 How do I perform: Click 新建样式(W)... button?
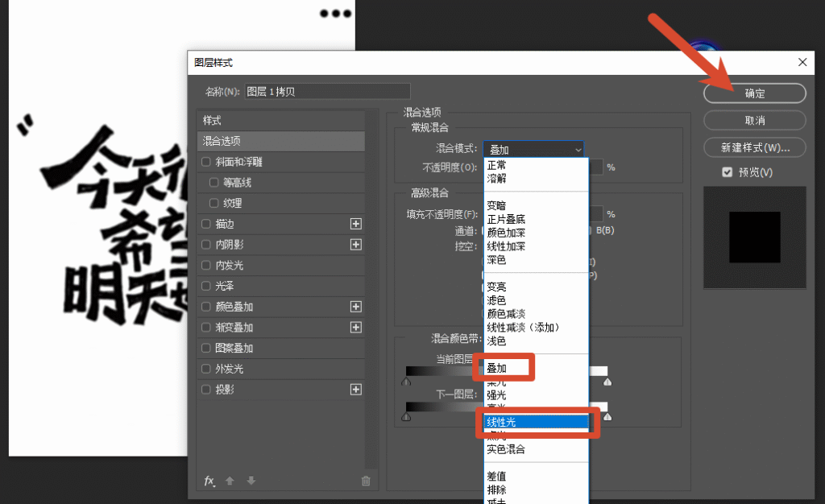754,147
